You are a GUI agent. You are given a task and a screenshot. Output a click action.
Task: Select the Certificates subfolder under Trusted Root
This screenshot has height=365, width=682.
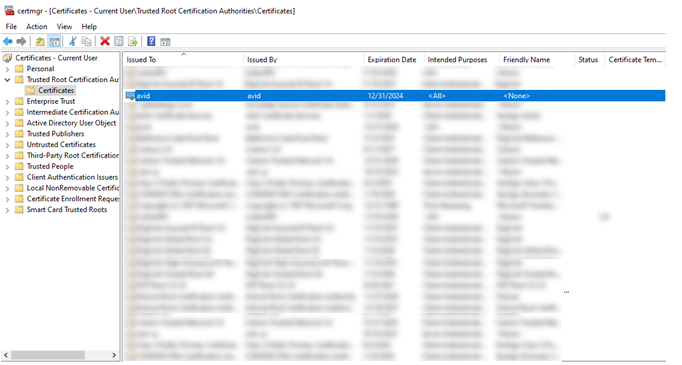pyautogui.click(x=56, y=90)
